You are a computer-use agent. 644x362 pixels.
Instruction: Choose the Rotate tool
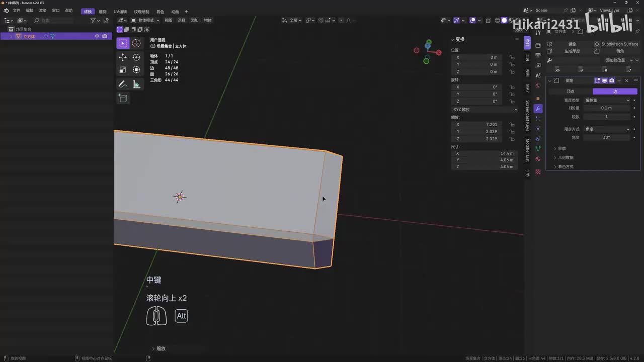coord(136,57)
